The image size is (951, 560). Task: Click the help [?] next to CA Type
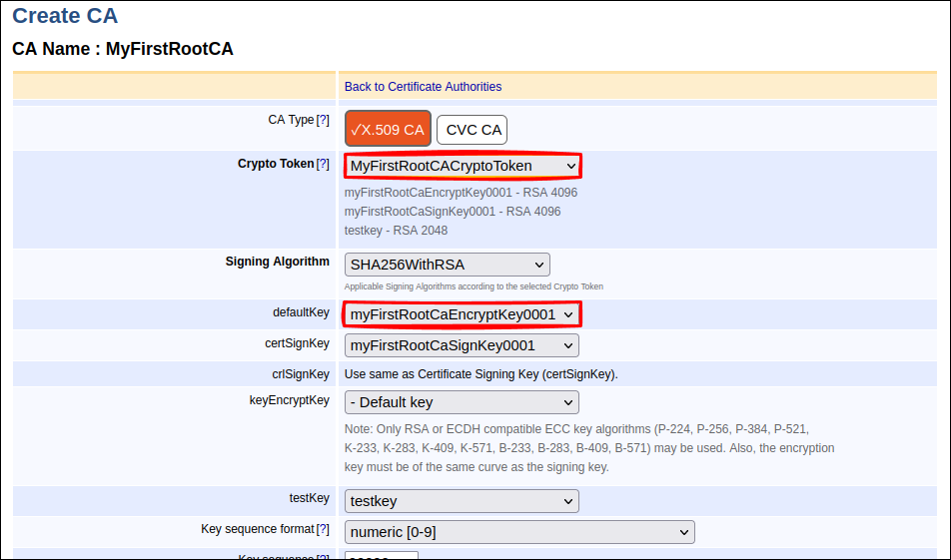click(323, 120)
